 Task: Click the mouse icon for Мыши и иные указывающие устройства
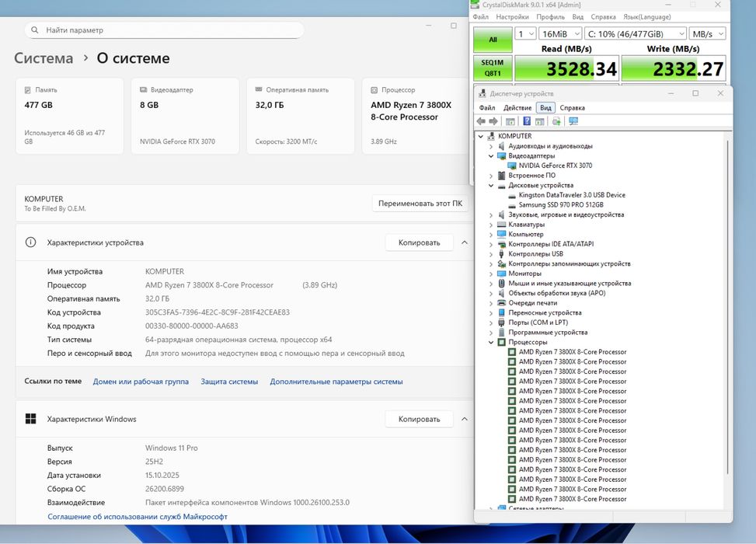(x=501, y=283)
